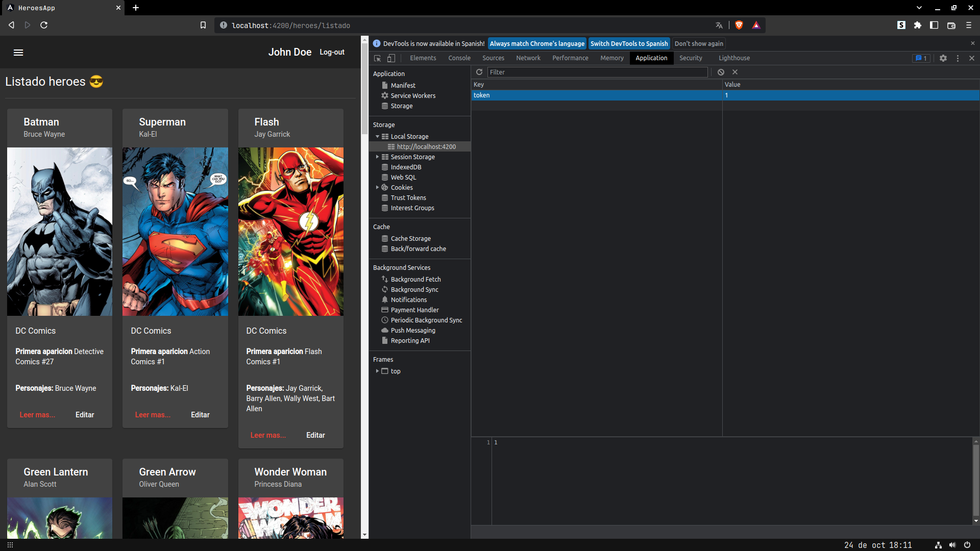This screenshot has height=551, width=980.
Task: Click the Log-out button
Action: coord(332,52)
